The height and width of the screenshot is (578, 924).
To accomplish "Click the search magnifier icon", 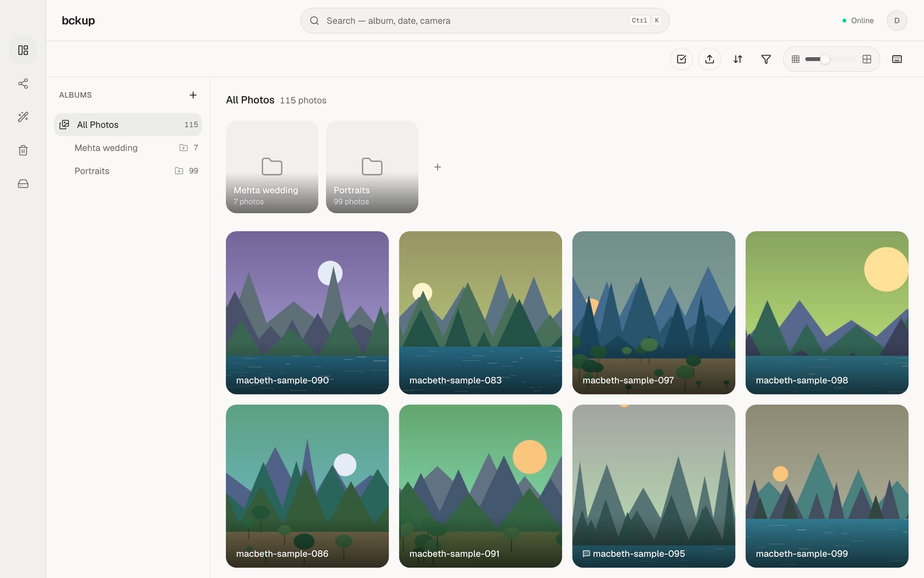I will pyautogui.click(x=315, y=20).
